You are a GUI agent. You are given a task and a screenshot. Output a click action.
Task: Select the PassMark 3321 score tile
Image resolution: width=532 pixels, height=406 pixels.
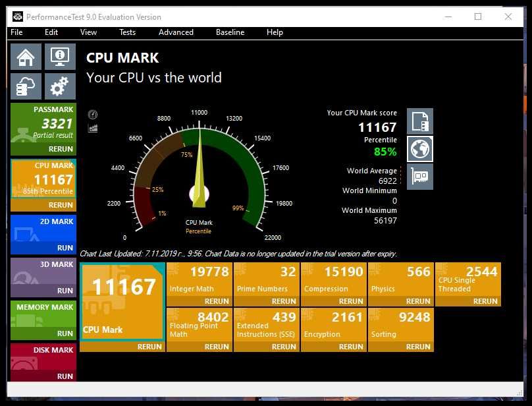(x=43, y=123)
